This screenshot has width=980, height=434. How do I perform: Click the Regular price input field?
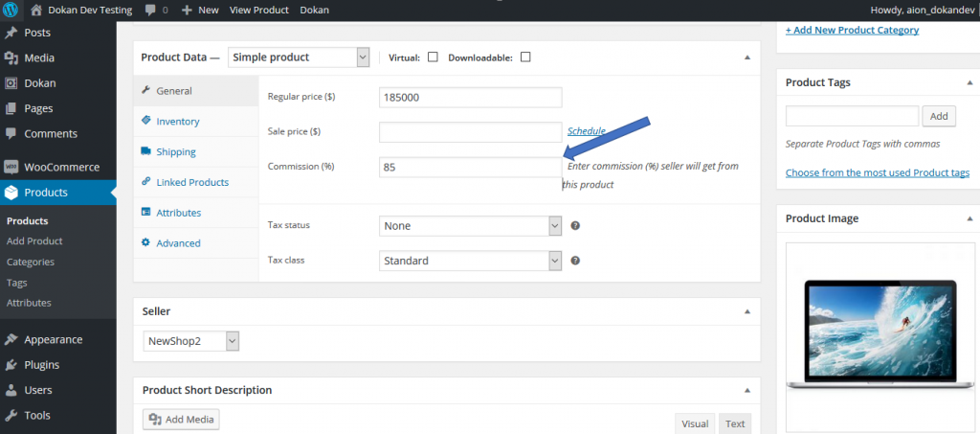pos(471,98)
